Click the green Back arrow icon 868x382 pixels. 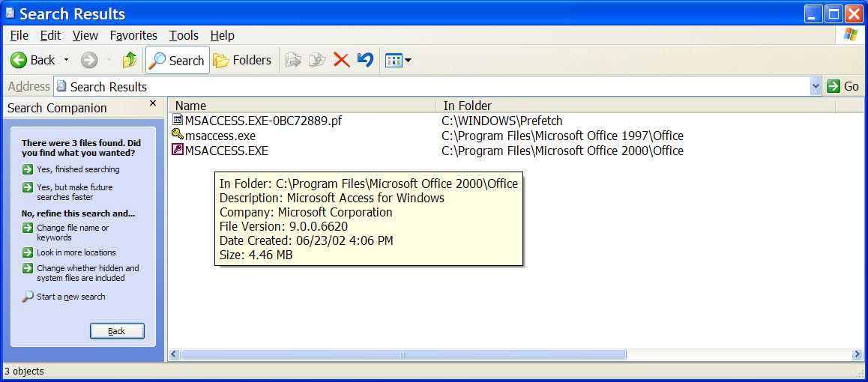click(19, 60)
